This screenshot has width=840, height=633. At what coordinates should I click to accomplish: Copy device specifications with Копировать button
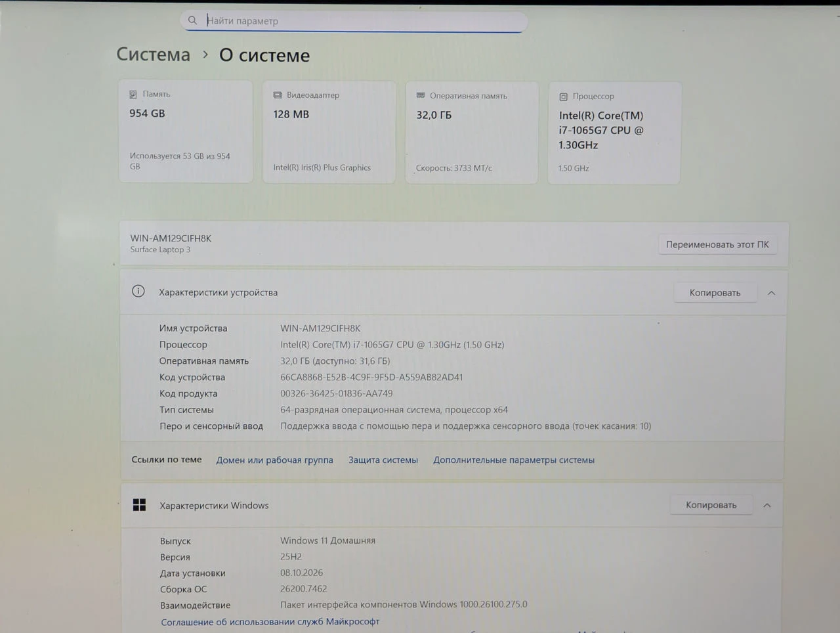pyautogui.click(x=715, y=293)
